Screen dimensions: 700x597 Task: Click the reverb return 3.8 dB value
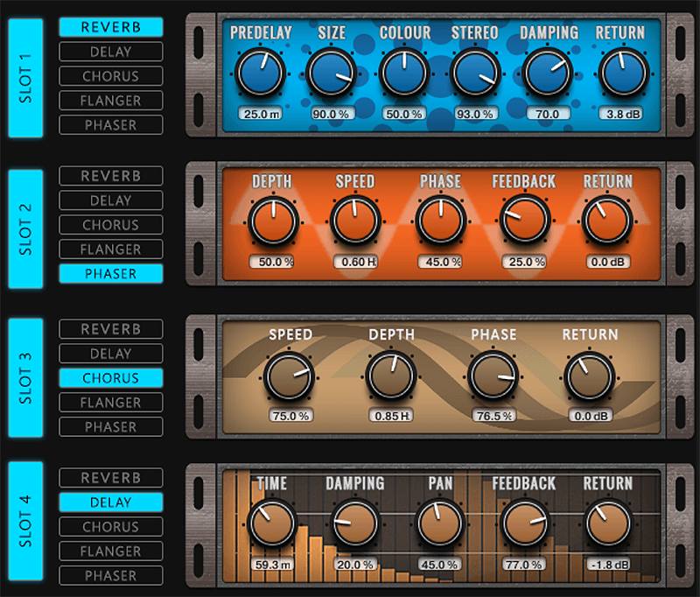tap(622, 114)
